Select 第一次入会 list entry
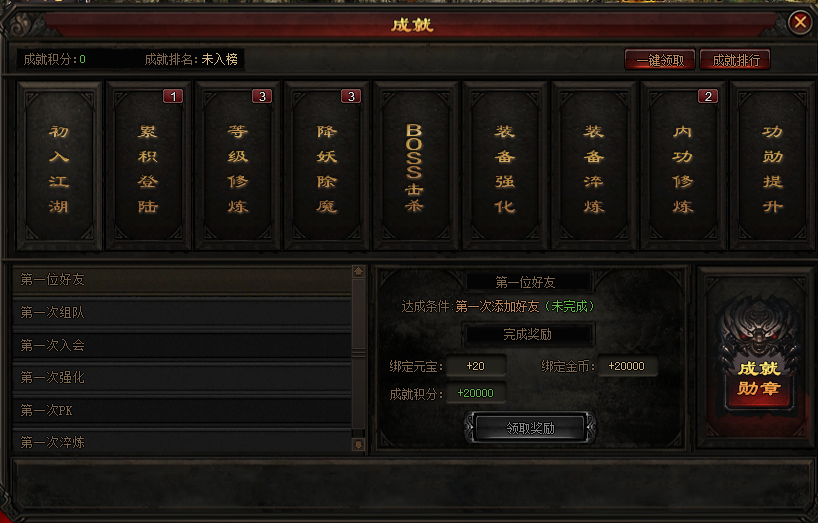818x523 pixels. [182, 345]
